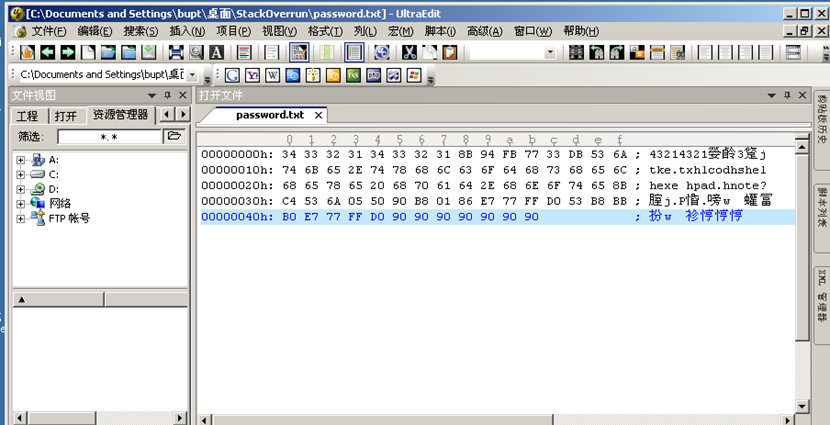The width and height of the screenshot is (830, 425).
Task: Click the green forward arrow icon
Action: coord(67,52)
